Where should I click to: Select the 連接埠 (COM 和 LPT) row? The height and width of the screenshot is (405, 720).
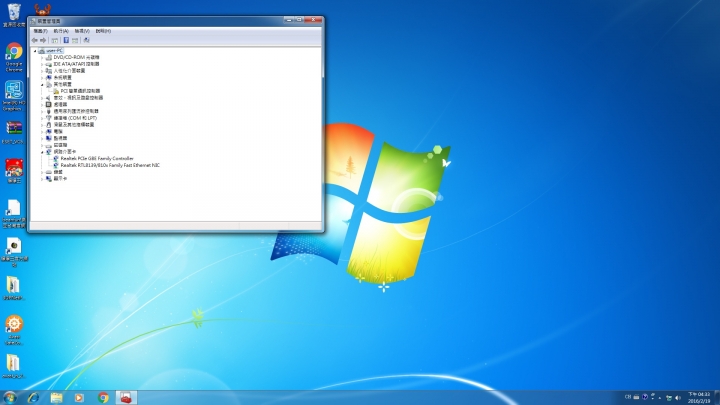tap(71, 118)
